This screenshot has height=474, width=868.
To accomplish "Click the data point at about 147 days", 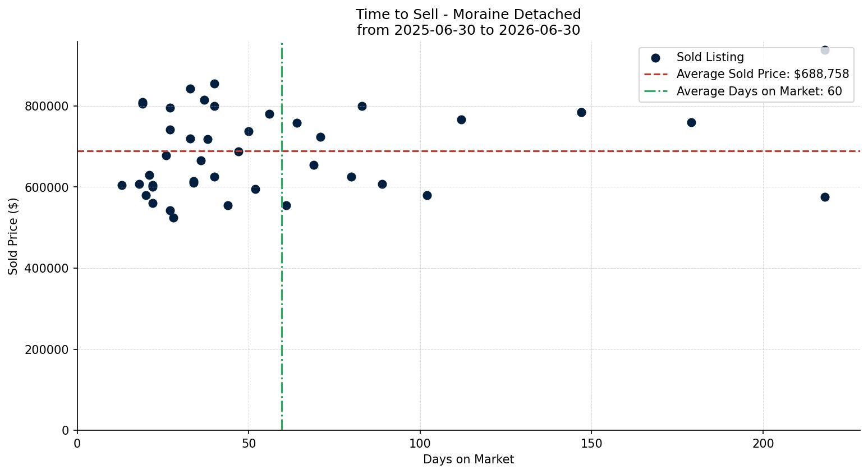I will point(581,112).
